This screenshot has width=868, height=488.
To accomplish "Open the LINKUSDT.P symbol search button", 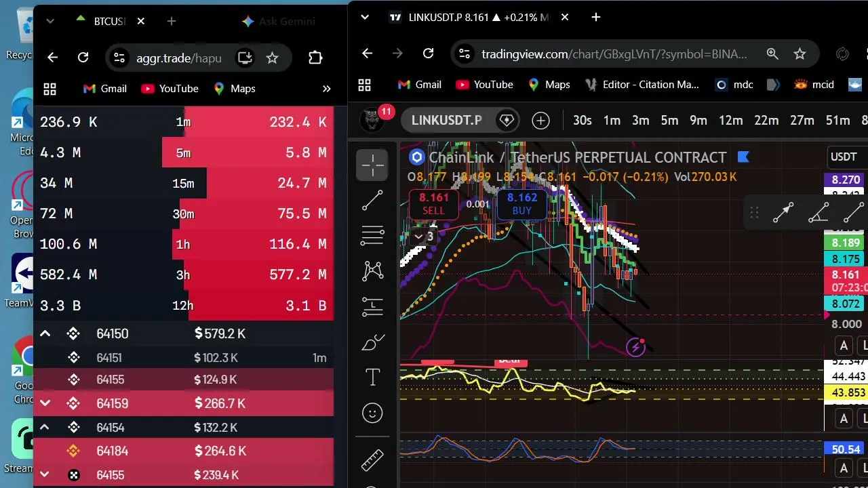I will [x=446, y=121].
